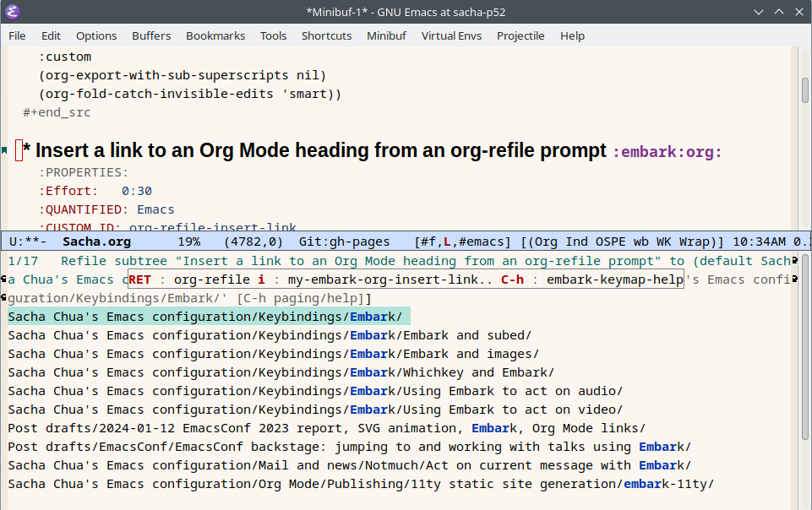812x510 pixels.
Task: Click the Org major mode name in mode line
Action: [546, 241]
